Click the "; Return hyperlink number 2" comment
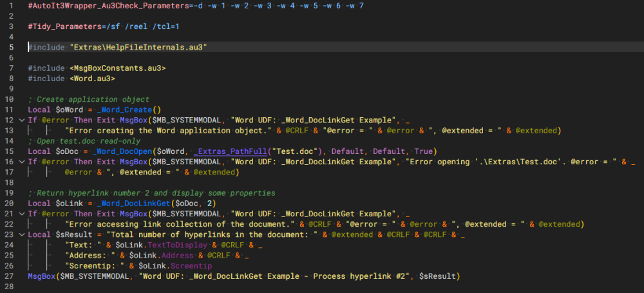 (151, 193)
